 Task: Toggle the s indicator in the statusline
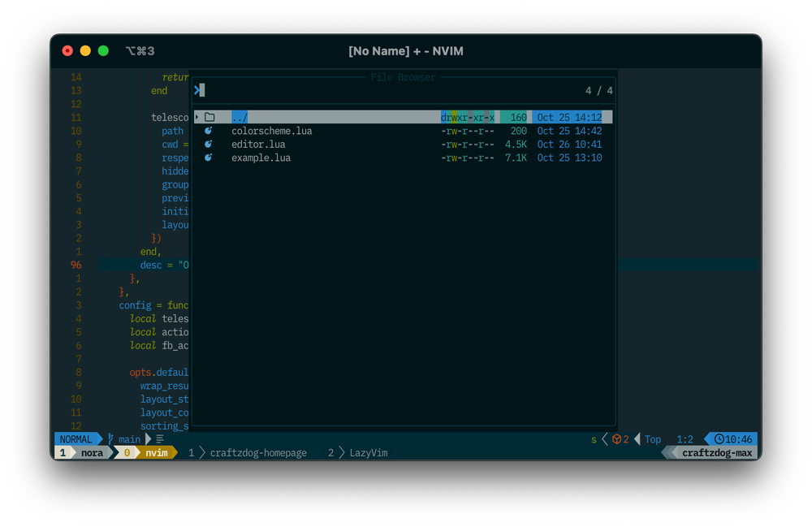tap(593, 438)
